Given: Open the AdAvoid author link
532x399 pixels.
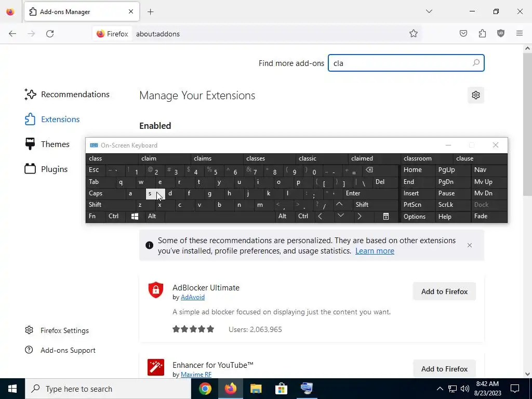Looking at the screenshot, I should (192, 297).
